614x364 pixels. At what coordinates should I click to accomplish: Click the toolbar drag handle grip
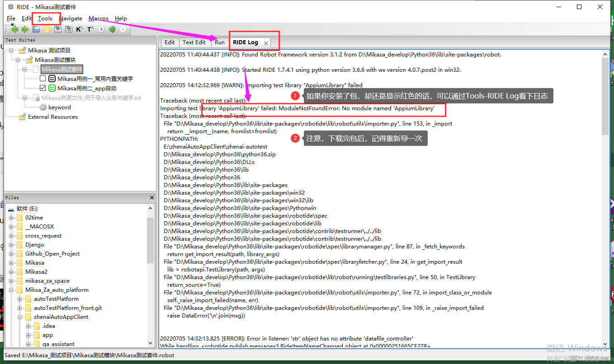(5, 29)
